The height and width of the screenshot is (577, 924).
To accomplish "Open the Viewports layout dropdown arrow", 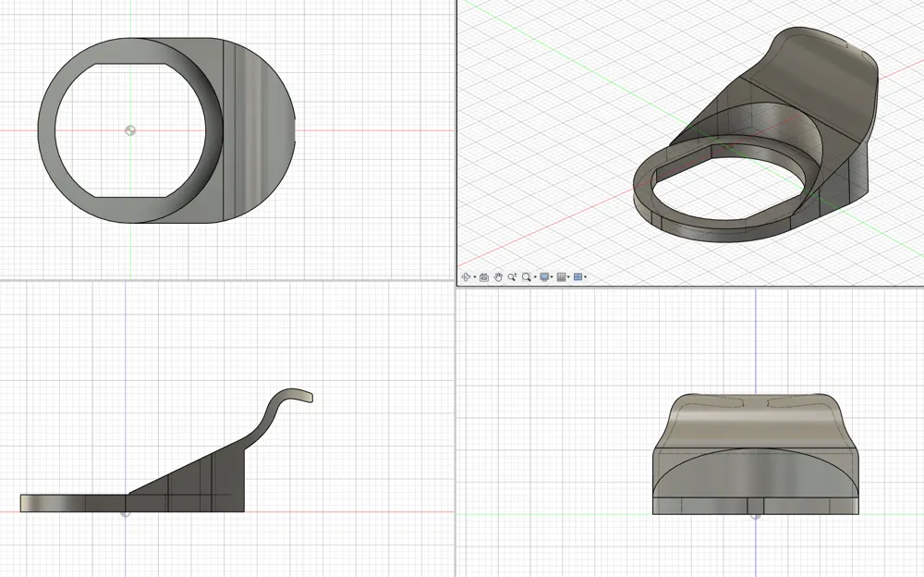I will click(586, 277).
